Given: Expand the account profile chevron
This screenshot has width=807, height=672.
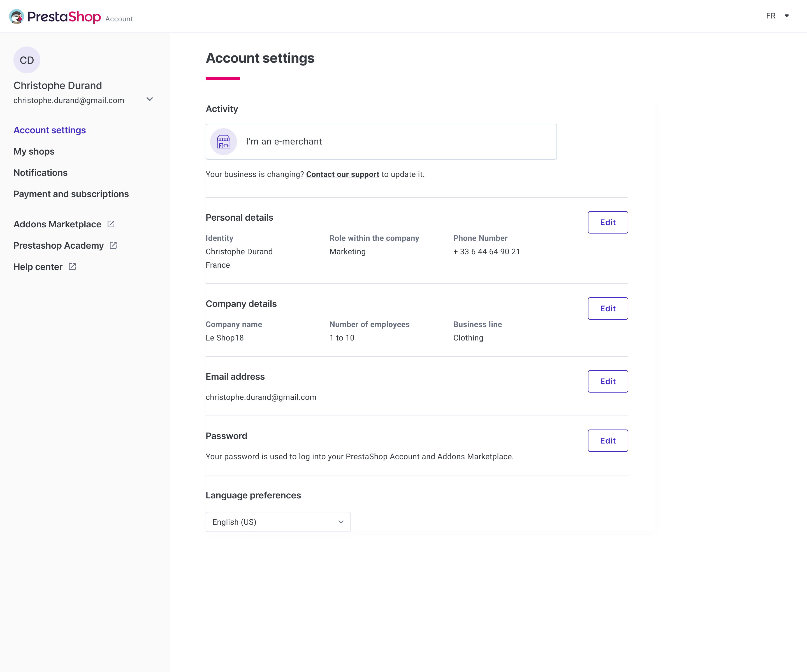Looking at the screenshot, I should [x=149, y=99].
